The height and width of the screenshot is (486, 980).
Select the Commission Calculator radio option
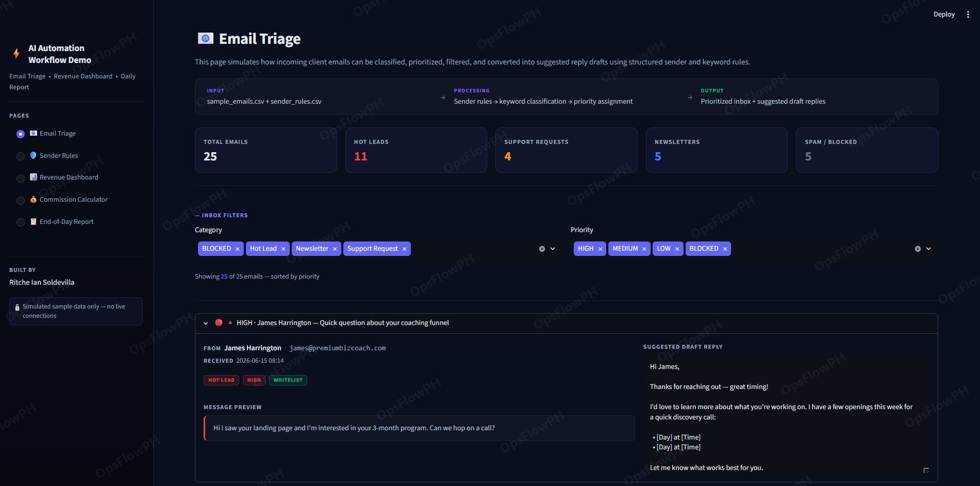tap(21, 200)
